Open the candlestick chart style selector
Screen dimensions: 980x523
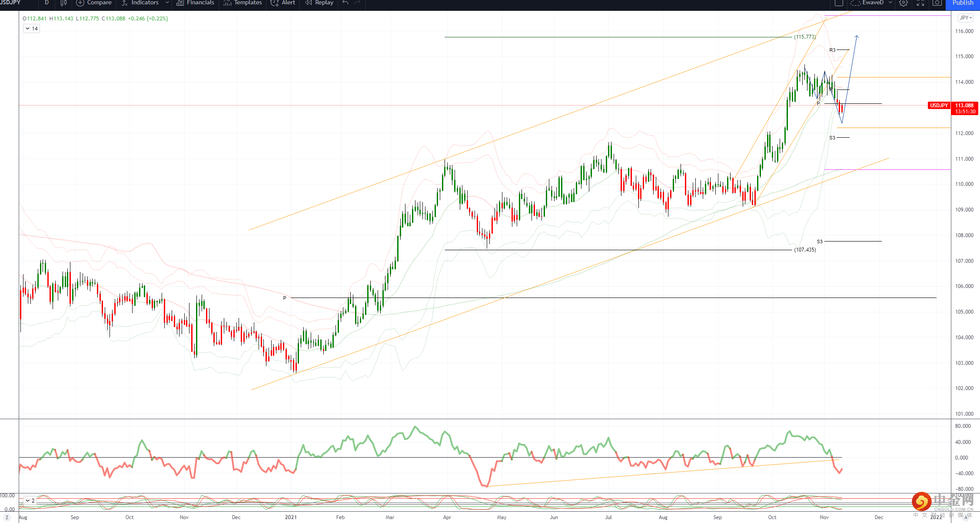coord(63,3)
